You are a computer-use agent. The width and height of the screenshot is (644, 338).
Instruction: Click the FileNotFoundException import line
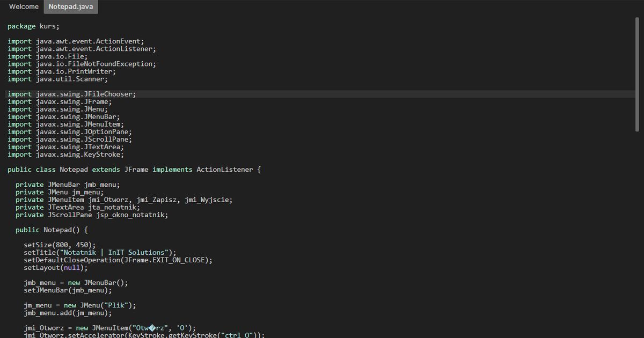pyautogui.click(x=82, y=64)
